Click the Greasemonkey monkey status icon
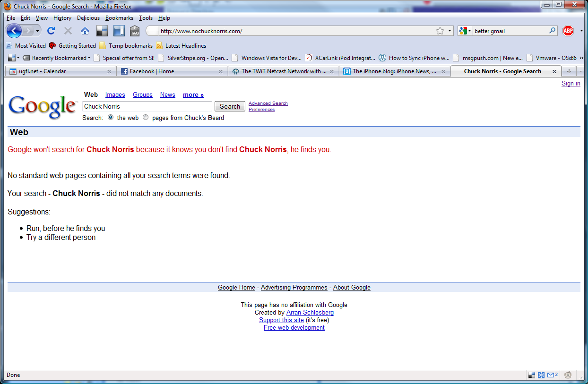Viewport: 588px width, 384px height. coord(568,375)
